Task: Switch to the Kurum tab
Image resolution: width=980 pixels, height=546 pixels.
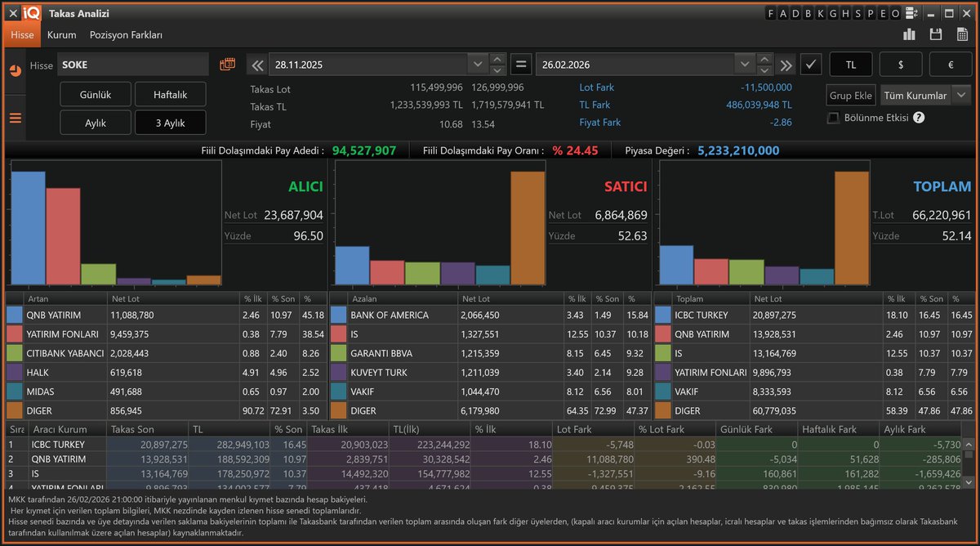Action: (x=62, y=35)
